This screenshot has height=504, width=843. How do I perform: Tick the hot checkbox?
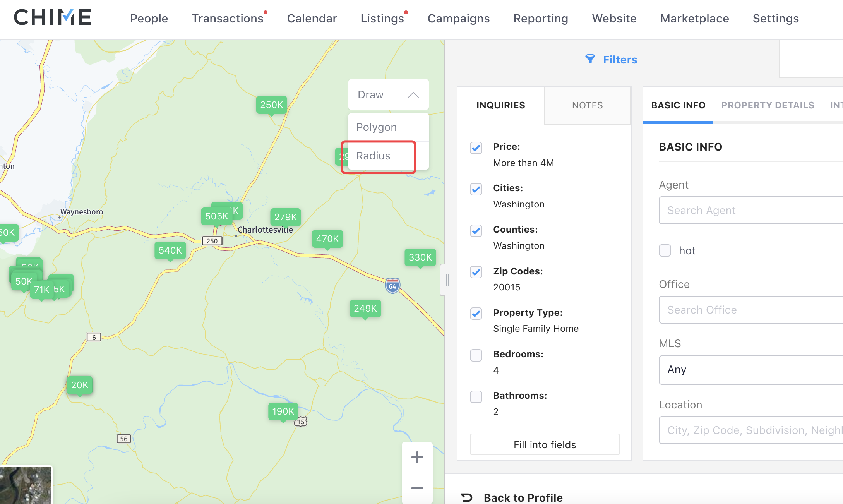665,250
